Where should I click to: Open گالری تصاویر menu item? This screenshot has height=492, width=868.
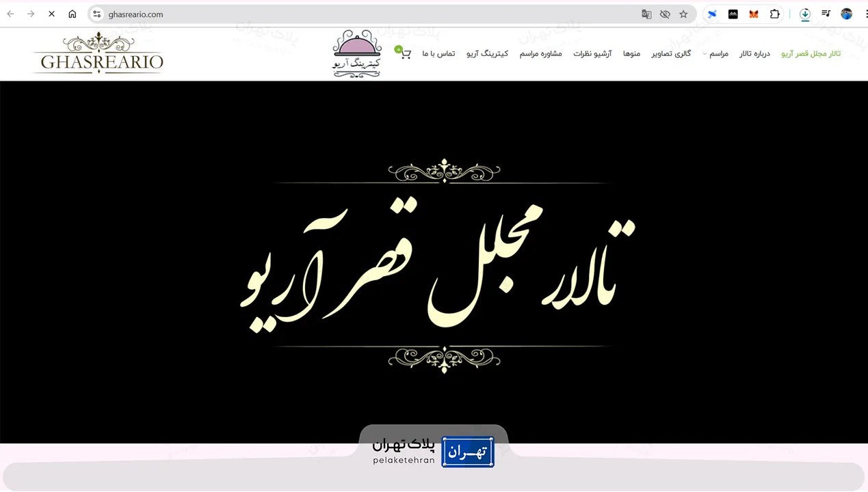tap(671, 53)
